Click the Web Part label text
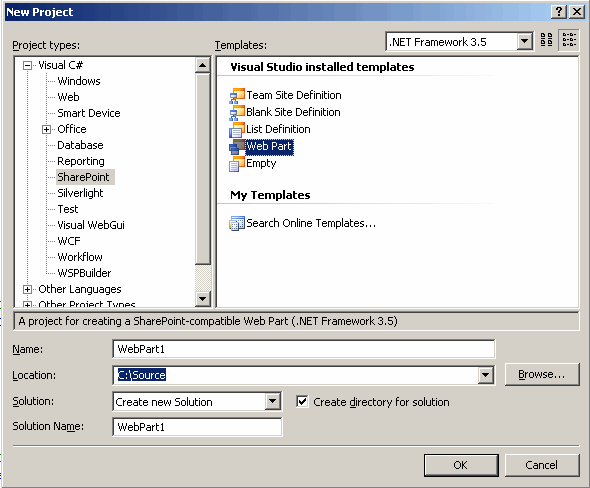The image size is (590, 488). (269, 146)
